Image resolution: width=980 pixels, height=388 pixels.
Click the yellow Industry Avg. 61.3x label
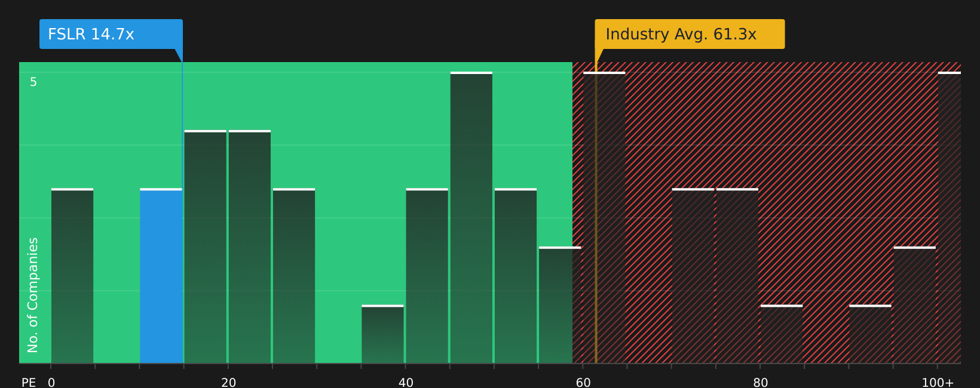(690, 34)
